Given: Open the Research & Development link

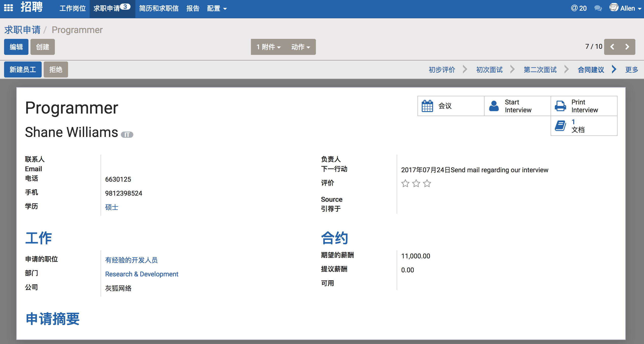Looking at the screenshot, I should pyautogui.click(x=141, y=274).
